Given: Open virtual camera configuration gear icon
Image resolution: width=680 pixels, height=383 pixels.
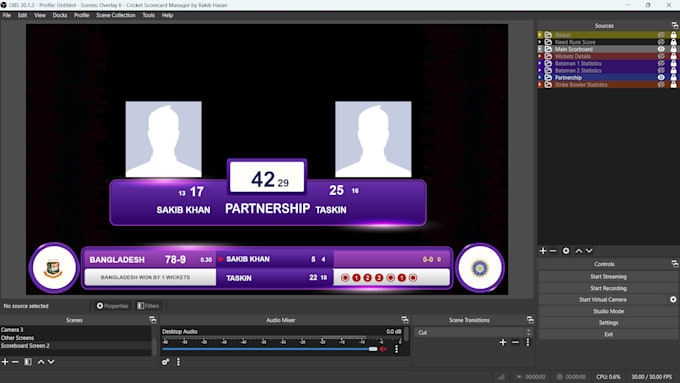Looking at the screenshot, I should click(x=673, y=300).
